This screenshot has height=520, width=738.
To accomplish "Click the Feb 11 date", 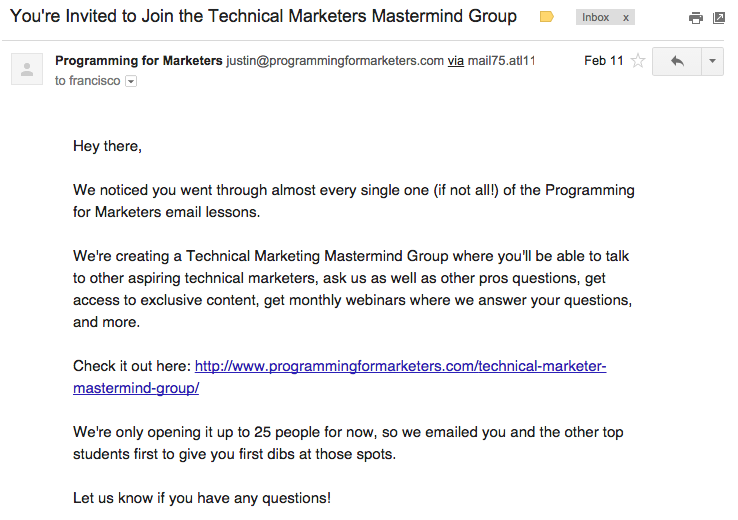I will [603, 61].
